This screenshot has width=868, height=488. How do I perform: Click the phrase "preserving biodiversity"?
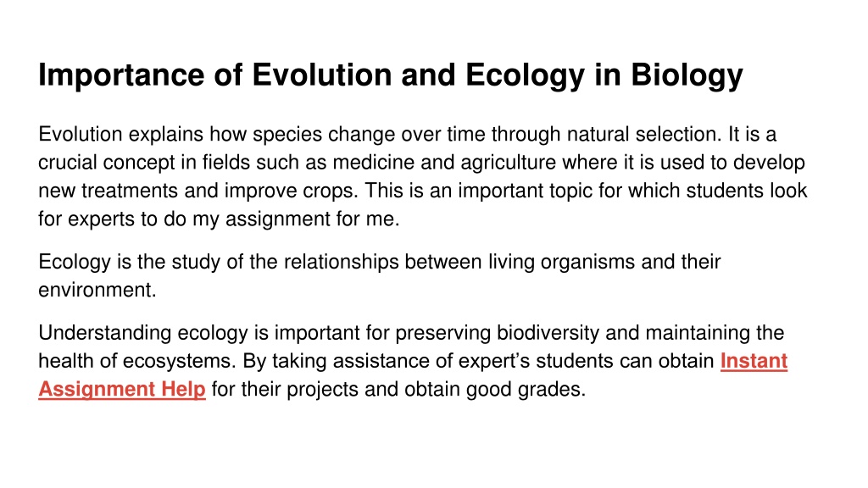tap(497, 333)
